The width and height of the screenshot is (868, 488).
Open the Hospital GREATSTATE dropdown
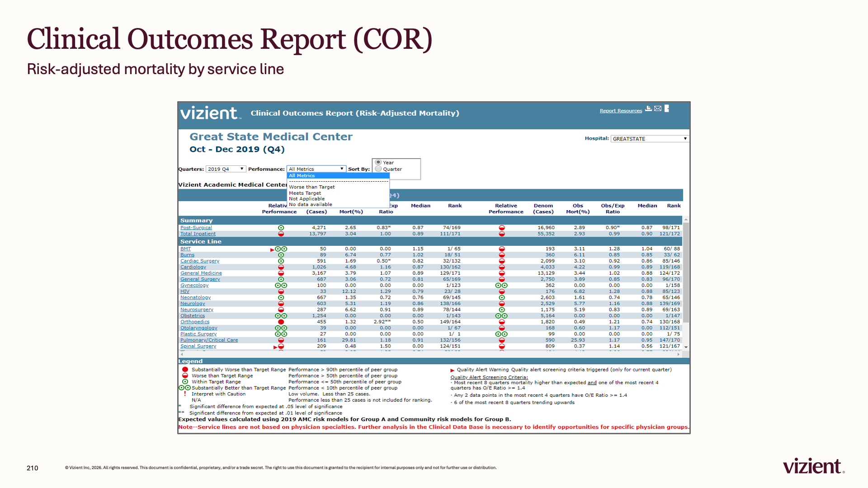(650, 139)
